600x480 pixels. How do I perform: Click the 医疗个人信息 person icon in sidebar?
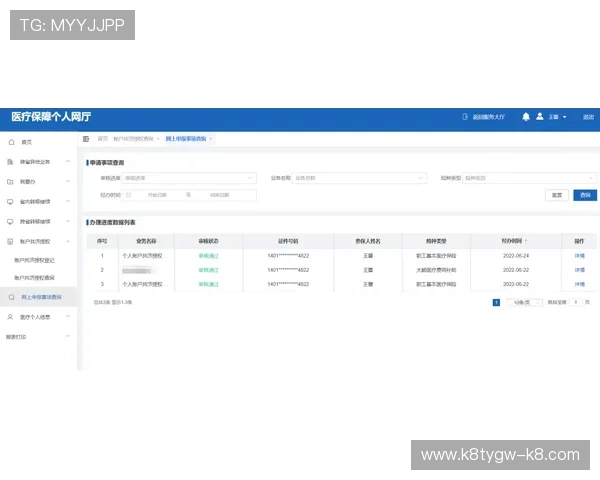pyautogui.click(x=10, y=317)
